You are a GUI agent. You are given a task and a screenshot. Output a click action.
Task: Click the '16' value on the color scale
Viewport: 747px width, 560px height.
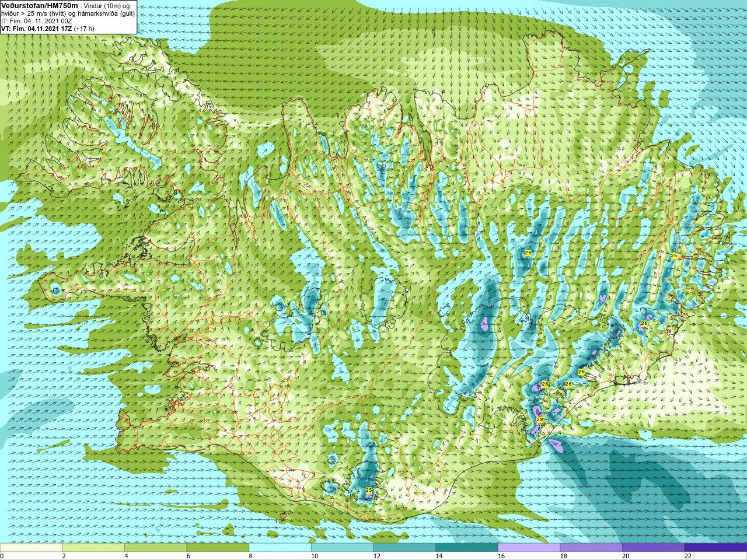501,556
